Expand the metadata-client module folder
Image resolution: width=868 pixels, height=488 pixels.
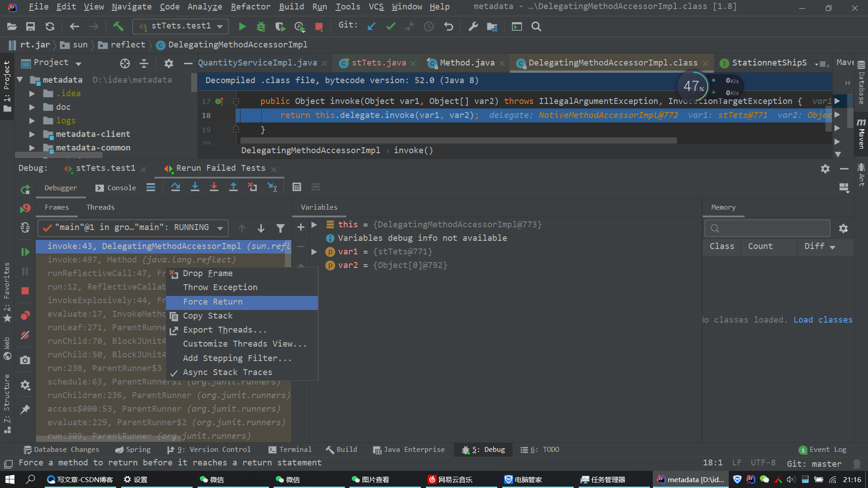point(32,134)
